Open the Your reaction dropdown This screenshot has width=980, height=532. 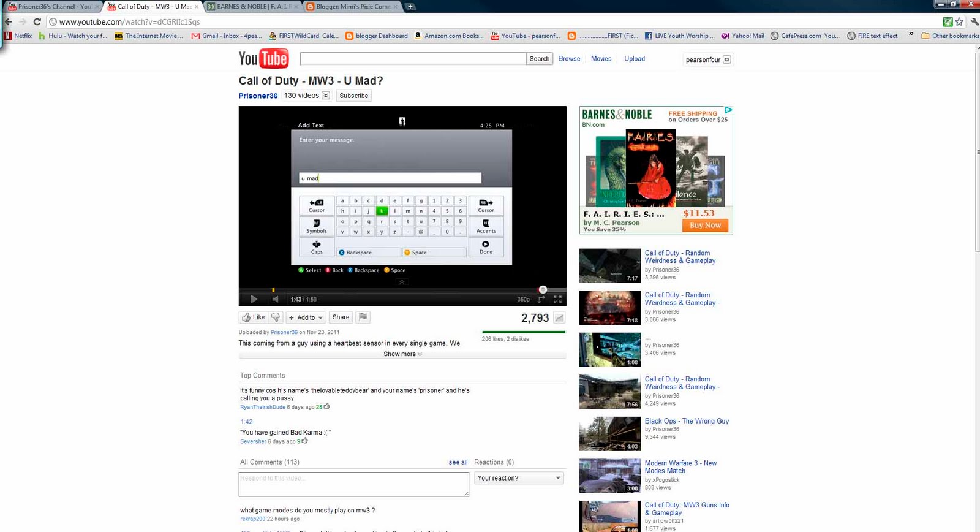click(519, 478)
